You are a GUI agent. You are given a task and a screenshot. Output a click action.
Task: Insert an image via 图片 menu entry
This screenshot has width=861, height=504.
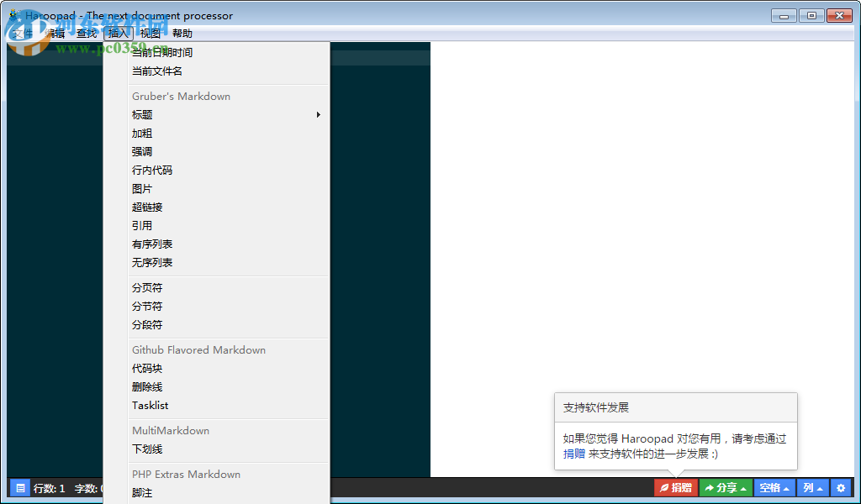click(143, 188)
